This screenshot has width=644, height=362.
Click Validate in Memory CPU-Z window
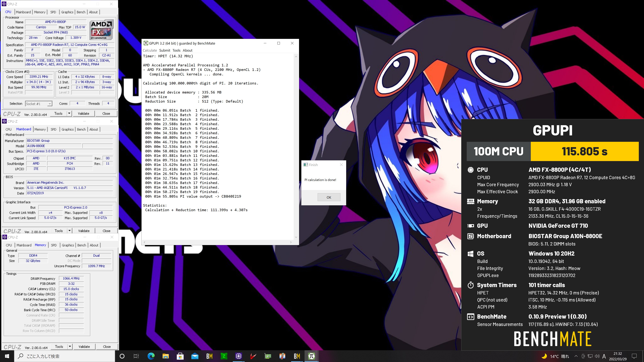pos(84,347)
